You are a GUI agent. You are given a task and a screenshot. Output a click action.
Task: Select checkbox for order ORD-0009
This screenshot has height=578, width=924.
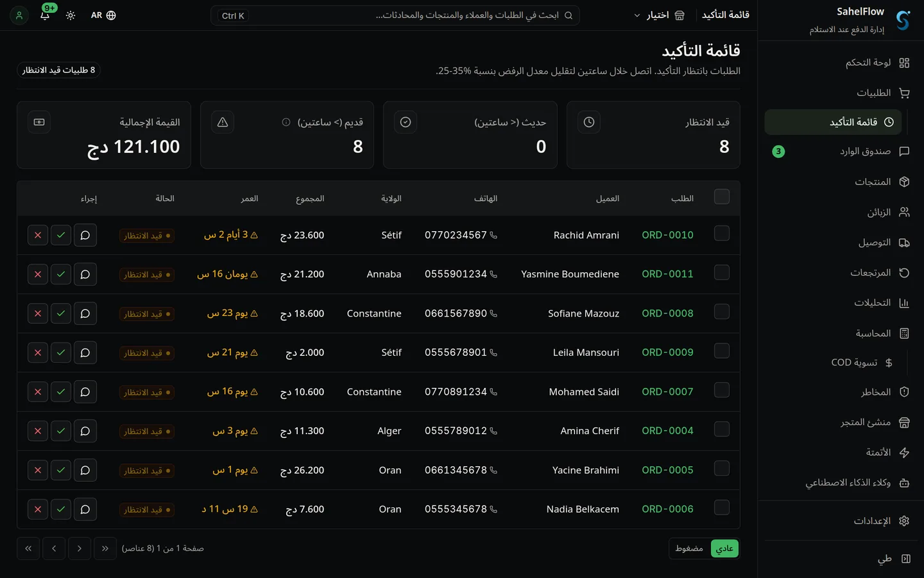(x=722, y=351)
